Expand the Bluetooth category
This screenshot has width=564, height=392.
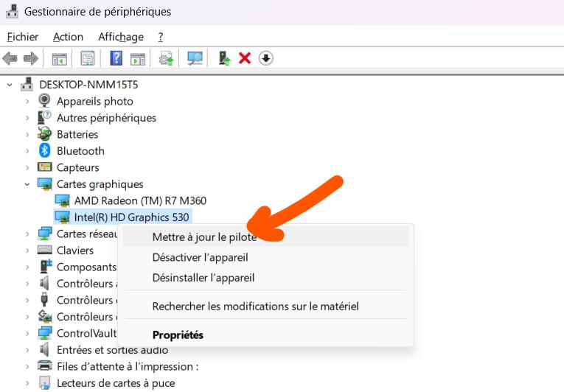coord(27,151)
